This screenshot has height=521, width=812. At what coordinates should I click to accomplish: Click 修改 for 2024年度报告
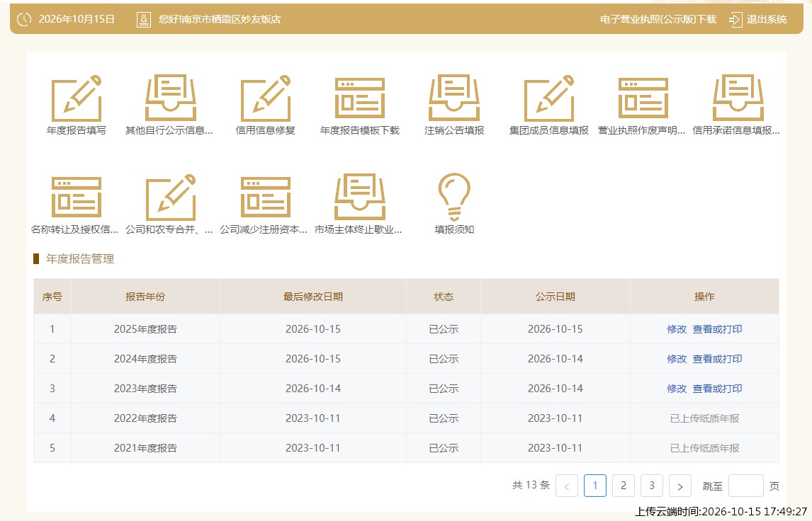click(677, 359)
